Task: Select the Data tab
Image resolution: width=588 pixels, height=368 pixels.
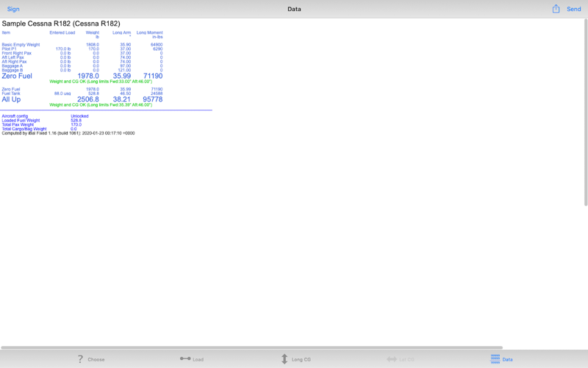Action: pos(501,359)
